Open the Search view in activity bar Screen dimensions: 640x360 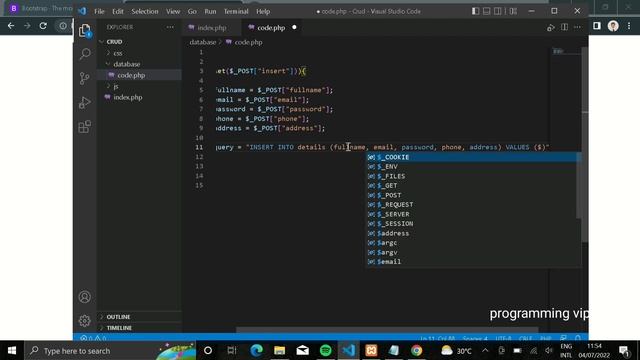(84, 53)
